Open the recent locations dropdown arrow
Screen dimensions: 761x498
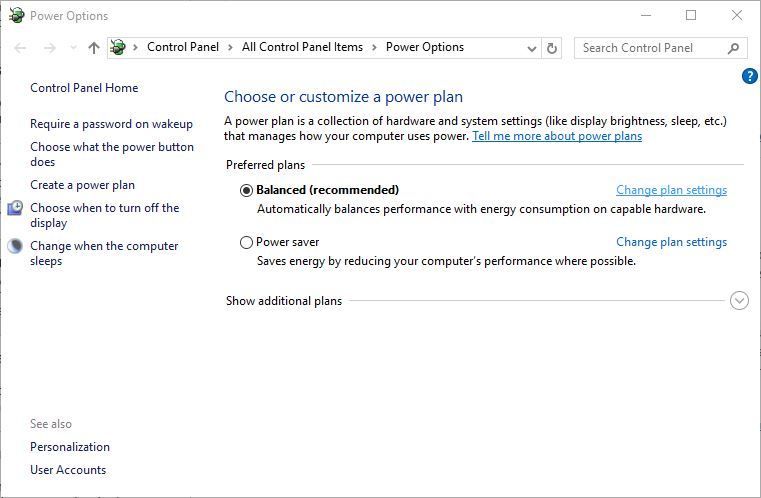coord(73,48)
